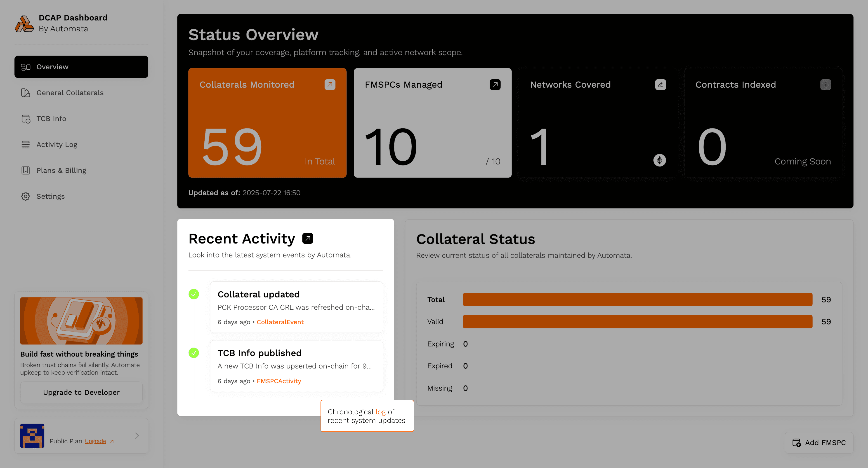Click Upgrade link next to Public Plan
This screenshot has height=468, width=868.
pos(95,441)
